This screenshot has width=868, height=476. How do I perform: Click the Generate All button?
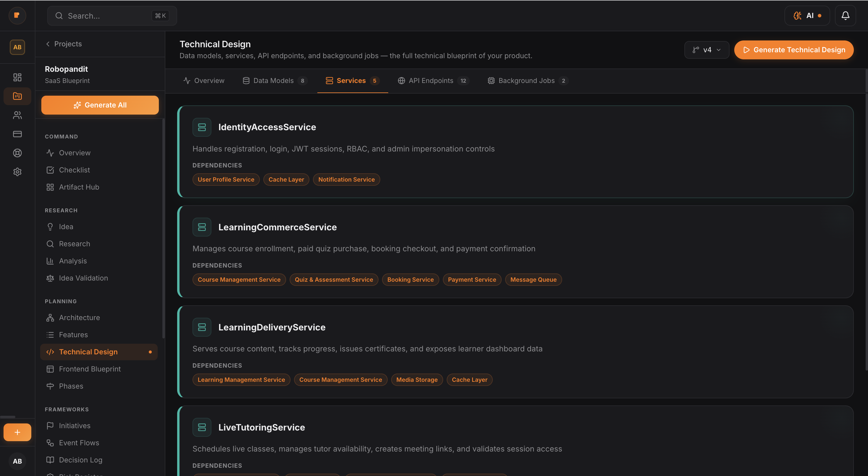[100, 105]
